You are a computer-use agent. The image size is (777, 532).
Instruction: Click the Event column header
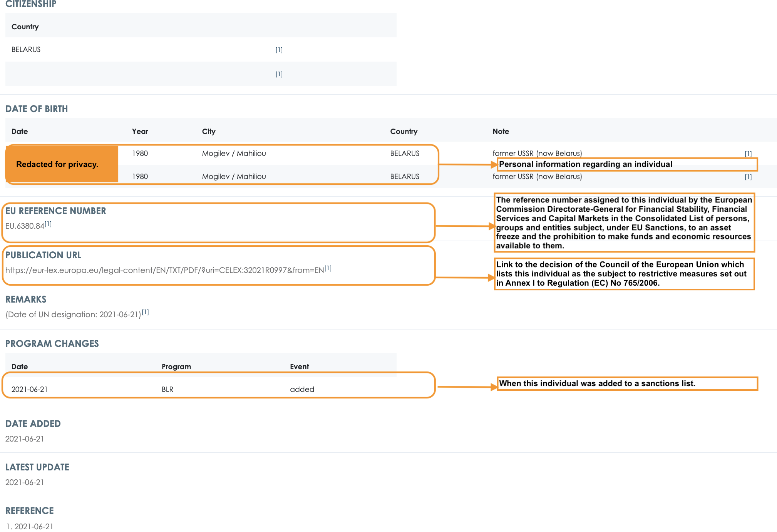point(300,366)
